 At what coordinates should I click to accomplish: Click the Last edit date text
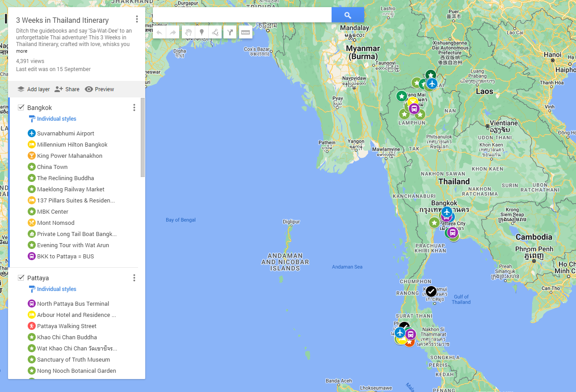point(53,69)
